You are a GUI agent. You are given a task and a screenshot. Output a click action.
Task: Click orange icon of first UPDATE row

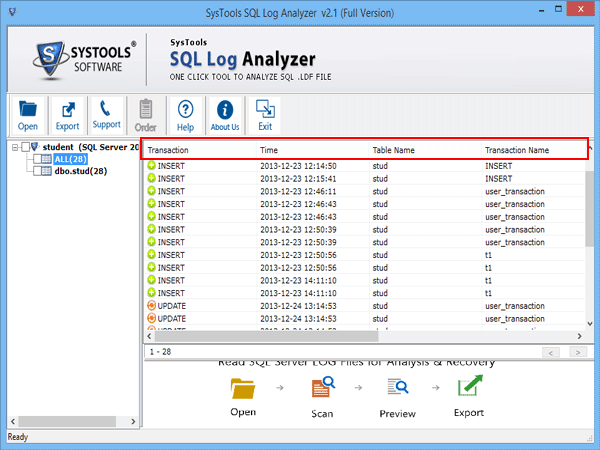(x=152, y=305)
